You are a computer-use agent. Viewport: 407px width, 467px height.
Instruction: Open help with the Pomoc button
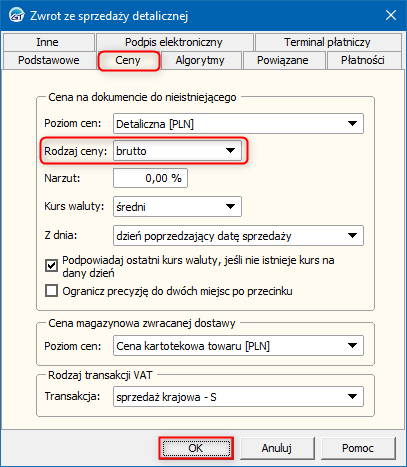click(x=358, y=448)
